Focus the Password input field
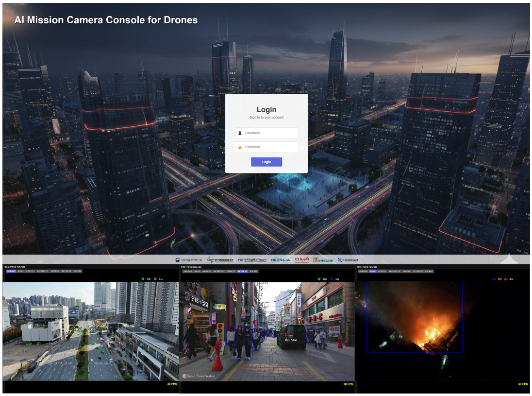Image resolution: width=532 pixels, height=396 pixels. point(270,147)
